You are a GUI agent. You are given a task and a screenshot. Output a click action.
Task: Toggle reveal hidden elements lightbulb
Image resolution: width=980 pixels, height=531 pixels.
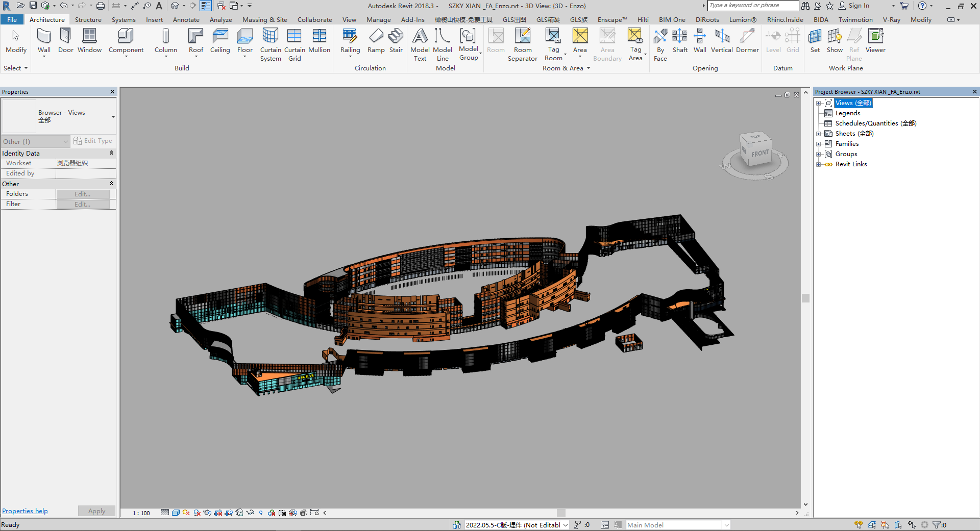(260, 513)
